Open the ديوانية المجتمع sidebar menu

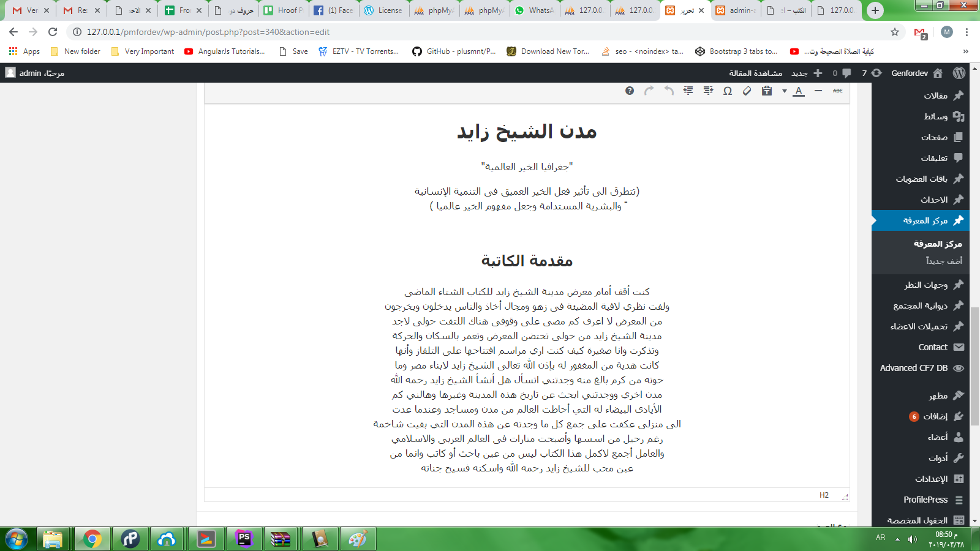click(921, 305)
